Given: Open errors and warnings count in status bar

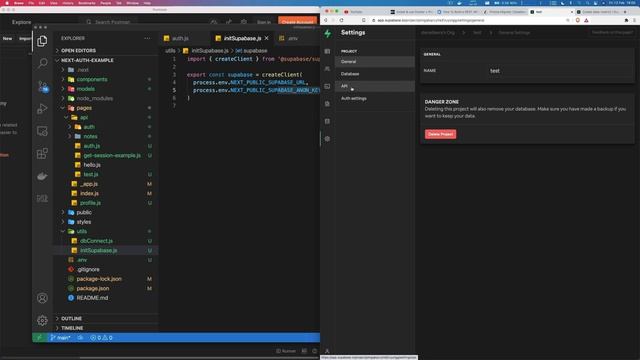Looking at the screenshot, I should click(101, 338).
